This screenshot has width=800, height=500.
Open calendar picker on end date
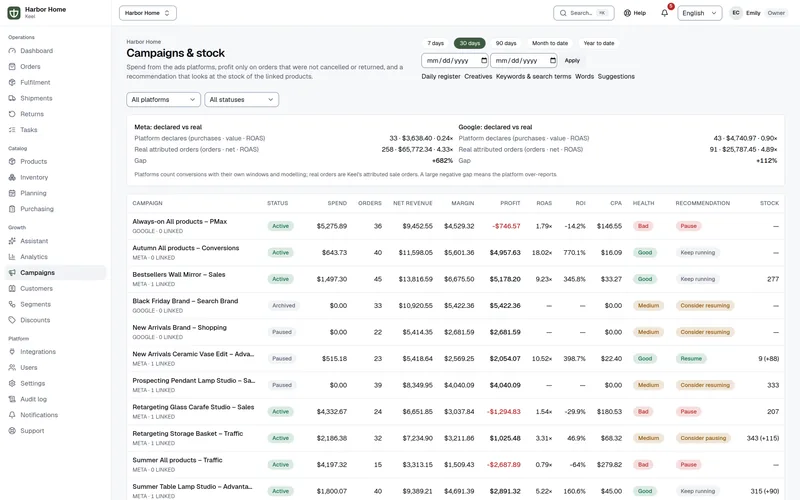[553, 60]
